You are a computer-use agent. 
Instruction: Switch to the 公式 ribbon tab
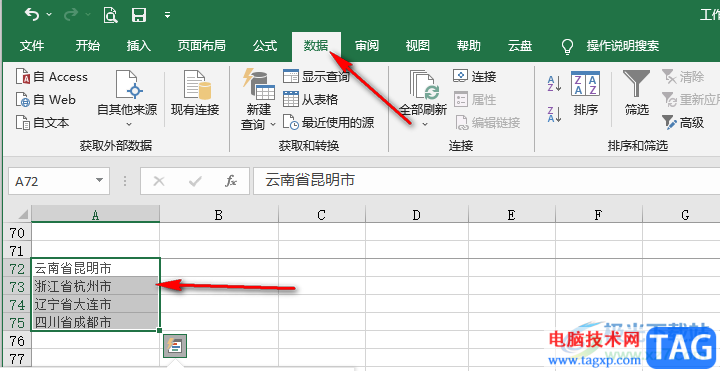265,46
